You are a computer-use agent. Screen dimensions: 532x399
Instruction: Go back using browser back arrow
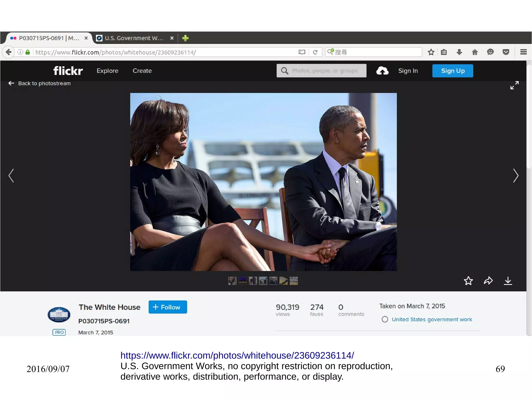click(x=9, y=52)
